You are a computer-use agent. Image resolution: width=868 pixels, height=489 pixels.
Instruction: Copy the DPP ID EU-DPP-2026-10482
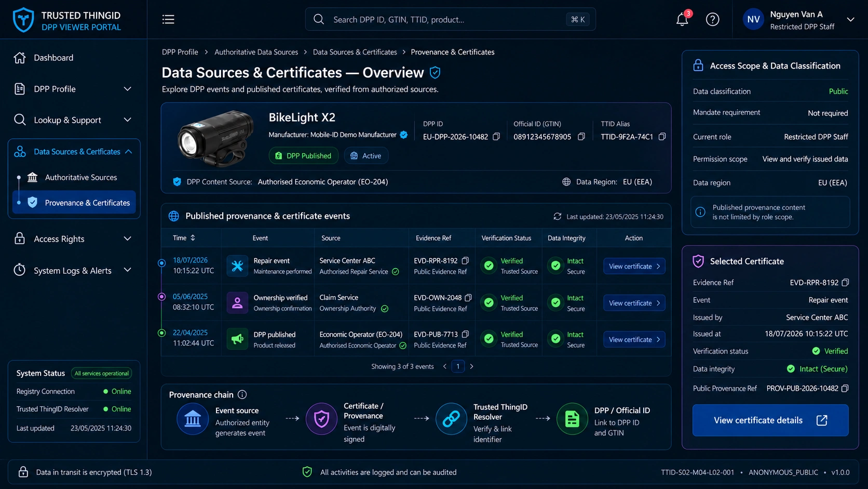[496, 137]
